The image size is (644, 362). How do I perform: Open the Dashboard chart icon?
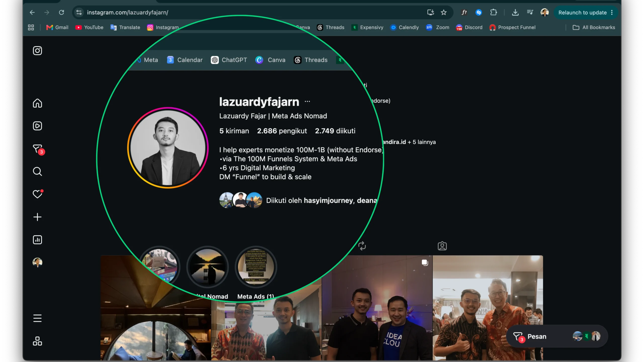point(37,240)
